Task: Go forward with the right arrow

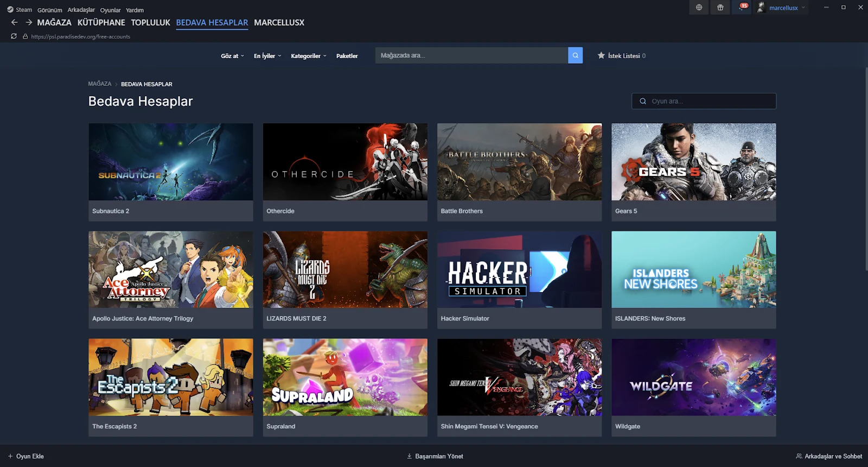Action: [x=29, y=22]
